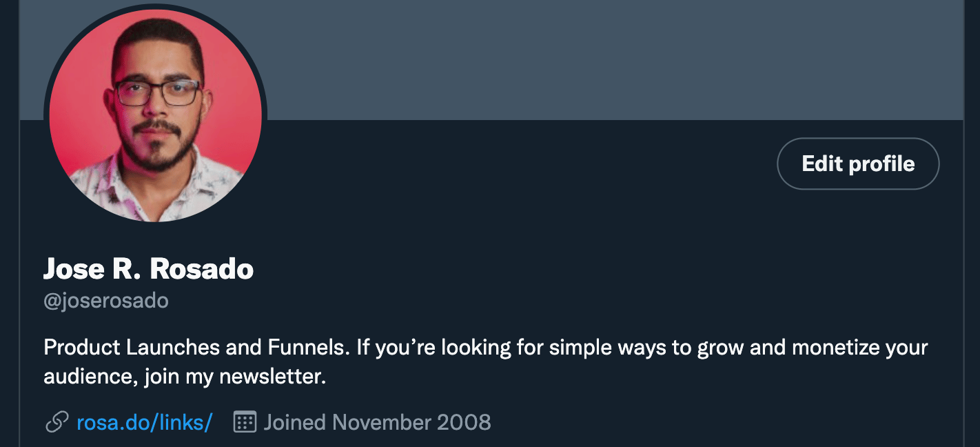Image resolution: width=980 pixels, height=447 pixels.
Task: Click the Edit profile button
Action: (x=858, y=163)
